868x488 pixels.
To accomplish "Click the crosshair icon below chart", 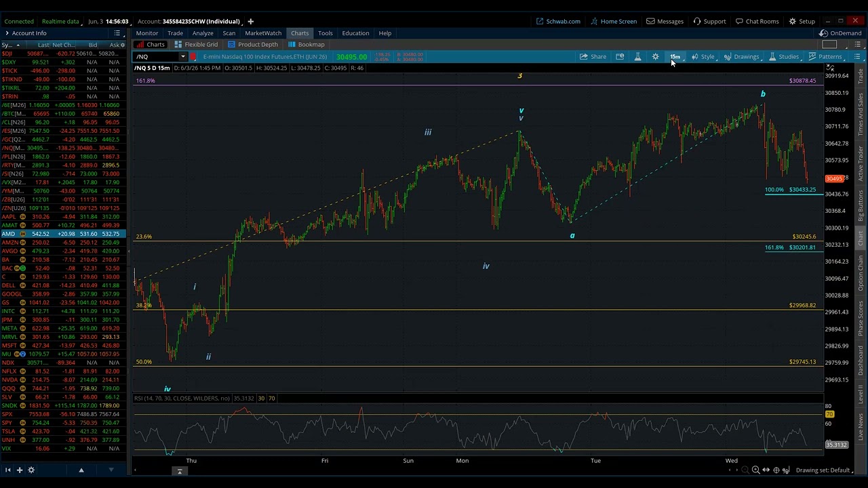I will [776, 470].
